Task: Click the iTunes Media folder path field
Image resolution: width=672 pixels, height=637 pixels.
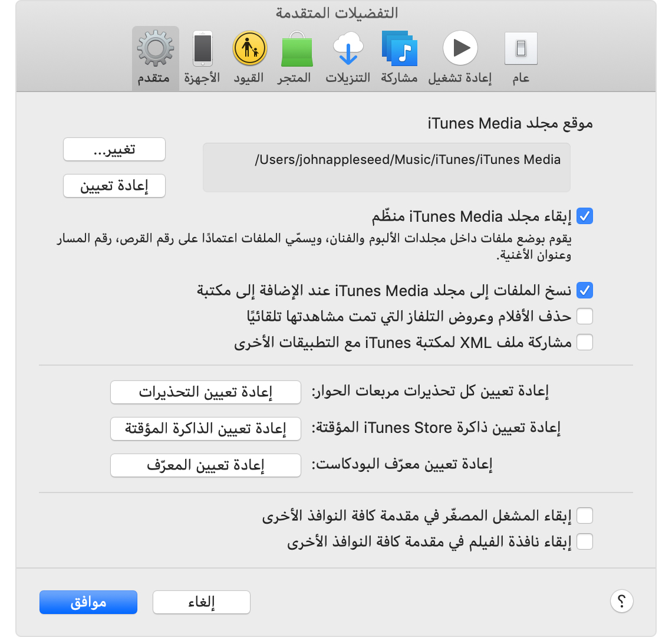Action: 387,168
